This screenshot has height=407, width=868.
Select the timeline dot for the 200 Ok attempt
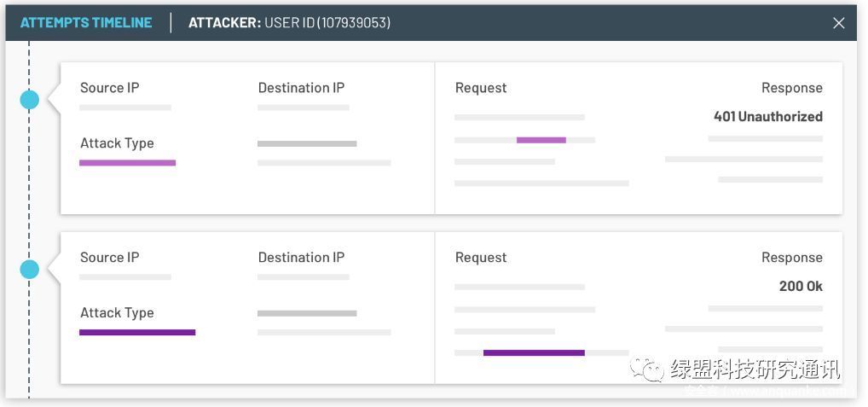[30, 270]
